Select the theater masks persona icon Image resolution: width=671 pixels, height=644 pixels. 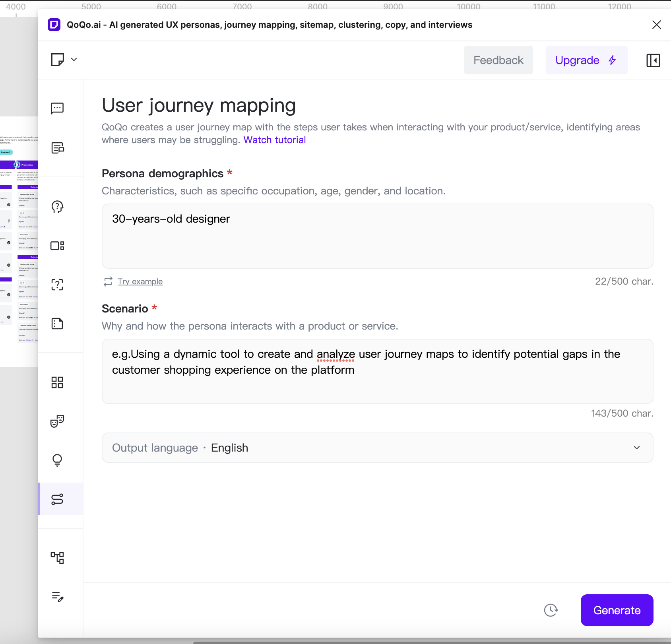(57, 421)
